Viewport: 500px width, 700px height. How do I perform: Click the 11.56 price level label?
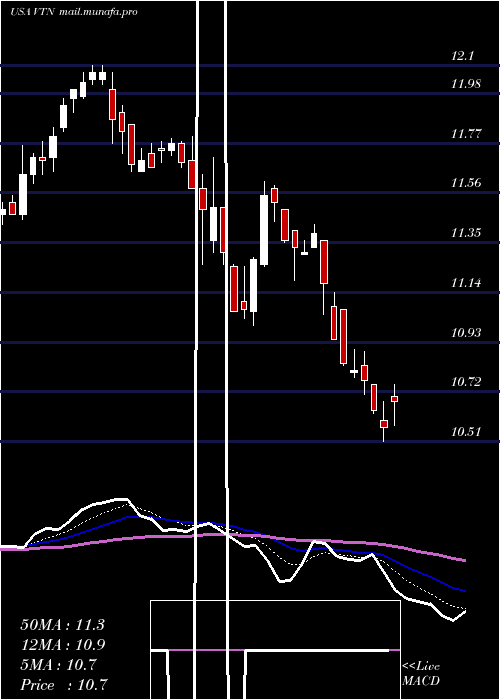click(x=466, y=183)
